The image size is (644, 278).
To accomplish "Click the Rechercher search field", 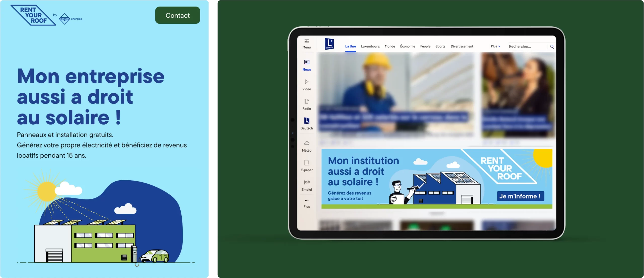I will [527, 47].
